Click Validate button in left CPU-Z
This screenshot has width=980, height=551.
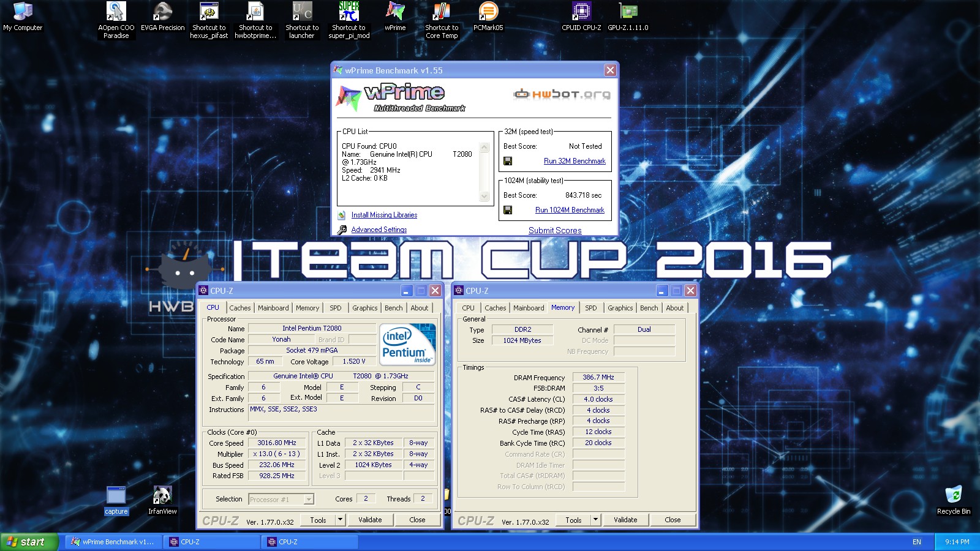coord(370,520)
